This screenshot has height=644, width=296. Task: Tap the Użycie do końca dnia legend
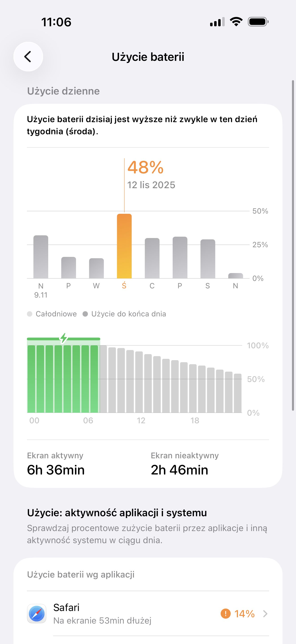tap(124, 314)
